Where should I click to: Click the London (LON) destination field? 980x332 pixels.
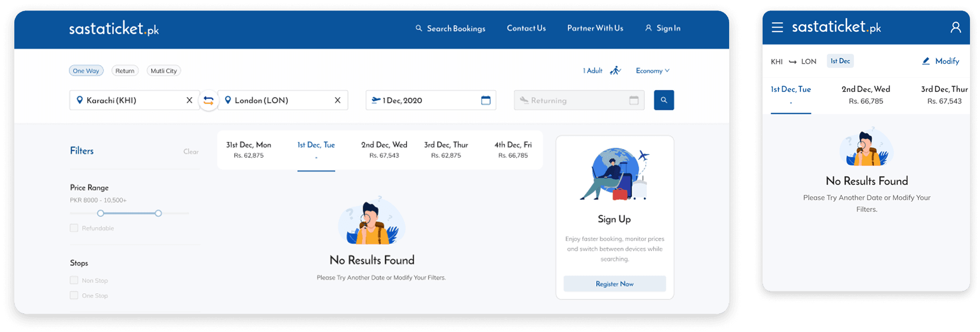coord(282,100)
